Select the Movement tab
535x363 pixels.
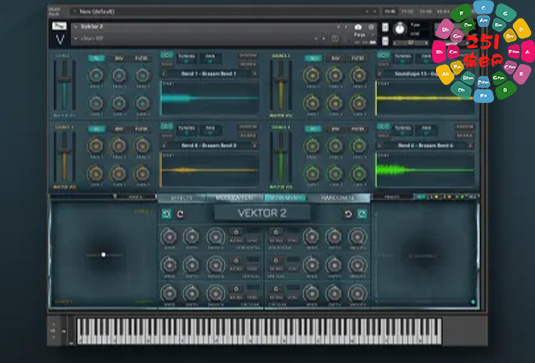coord(285,198)
